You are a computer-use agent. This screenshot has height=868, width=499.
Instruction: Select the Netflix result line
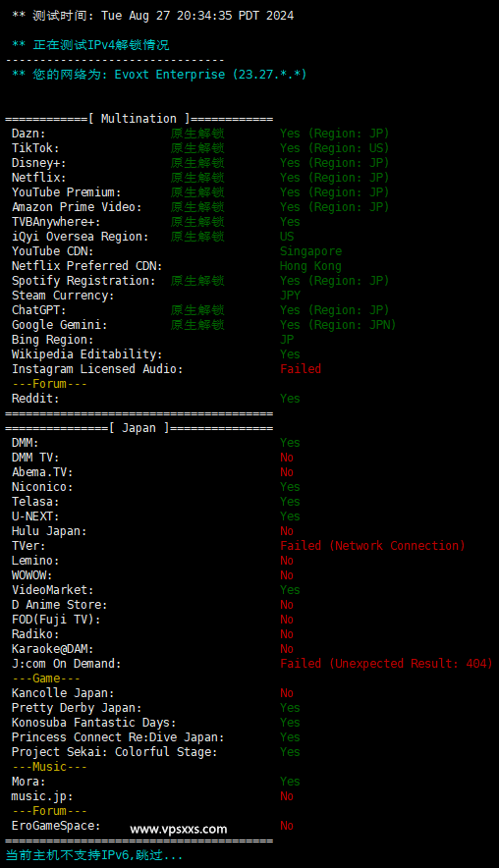point(200,178)
